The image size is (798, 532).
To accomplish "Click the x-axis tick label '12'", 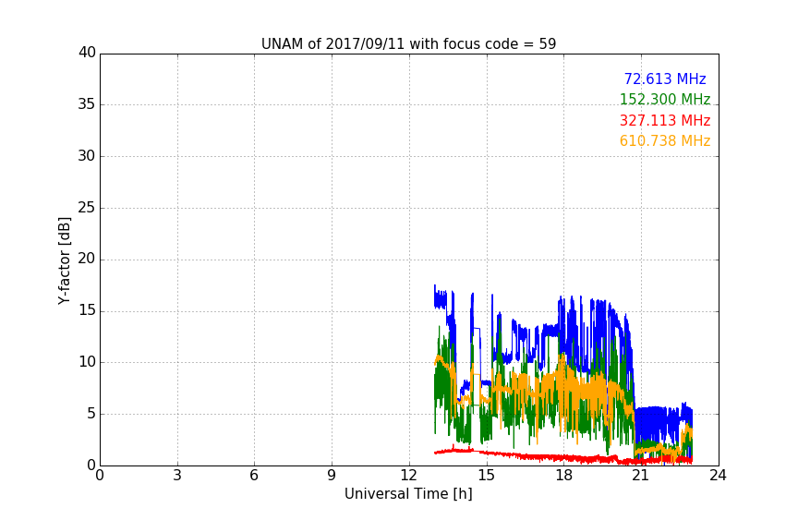I will [409, 476].
